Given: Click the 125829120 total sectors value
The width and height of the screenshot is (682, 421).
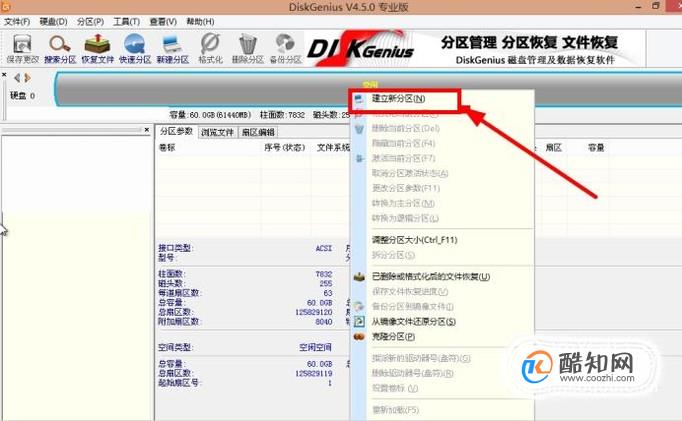Looking at the screenshot, I should [x=314, y=312].
